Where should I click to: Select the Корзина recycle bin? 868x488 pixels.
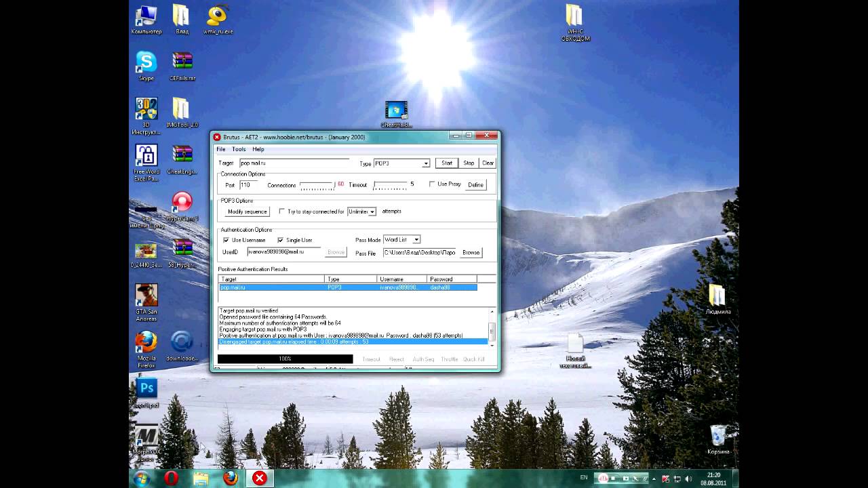pyautogui.click(x=718, y=440)
